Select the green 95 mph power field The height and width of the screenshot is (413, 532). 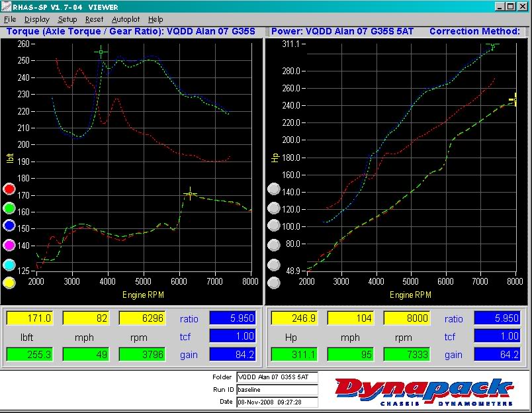351,354
